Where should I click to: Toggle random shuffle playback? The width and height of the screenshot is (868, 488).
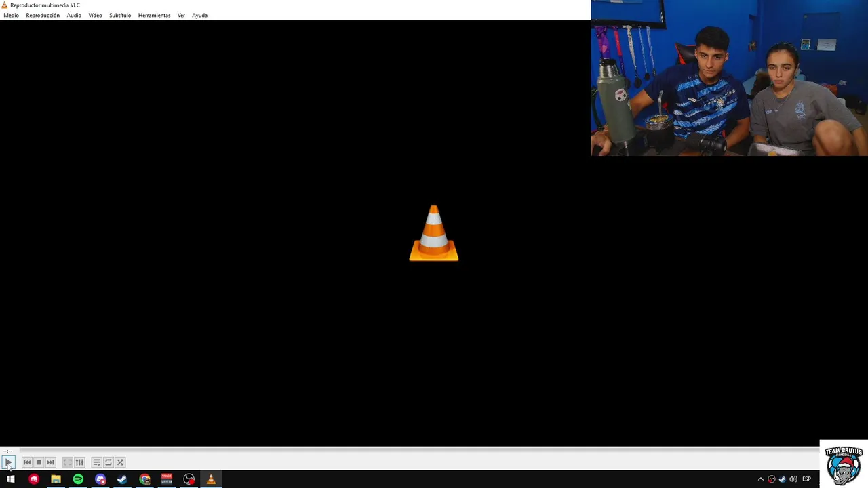pyautogui.click(x=120, y=462)
